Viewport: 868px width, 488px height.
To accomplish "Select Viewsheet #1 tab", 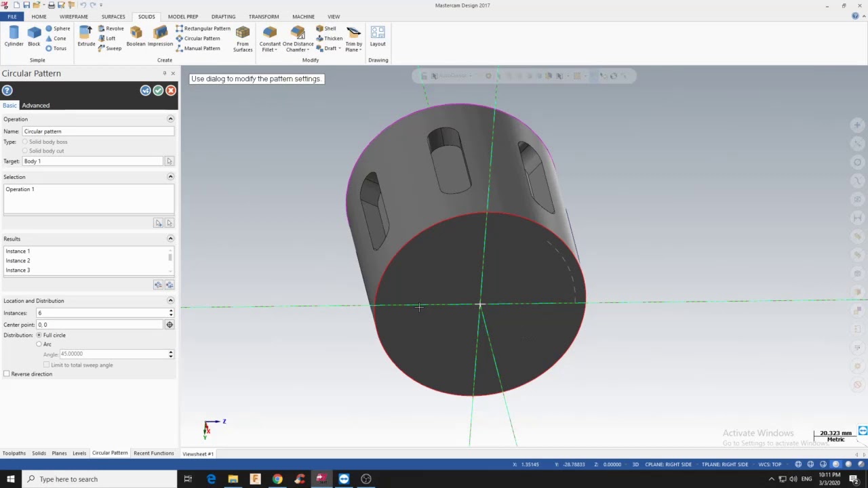I will click(198, 454).
